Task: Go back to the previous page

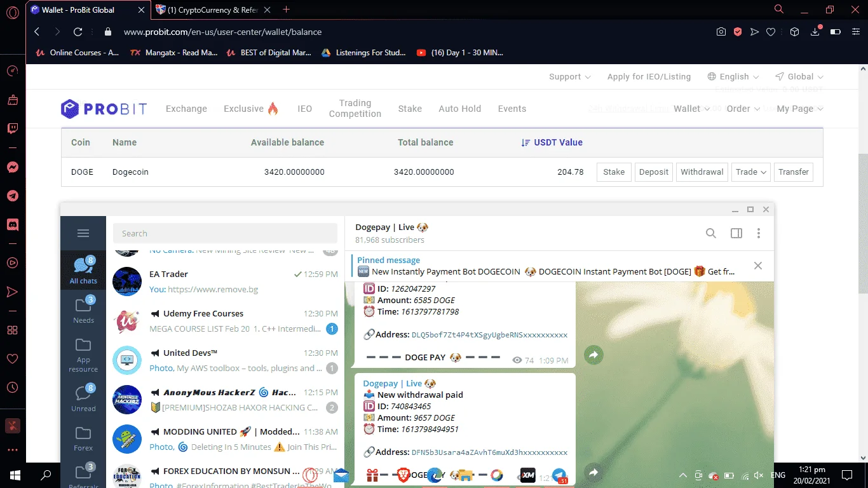Action: tap(37, 32)
